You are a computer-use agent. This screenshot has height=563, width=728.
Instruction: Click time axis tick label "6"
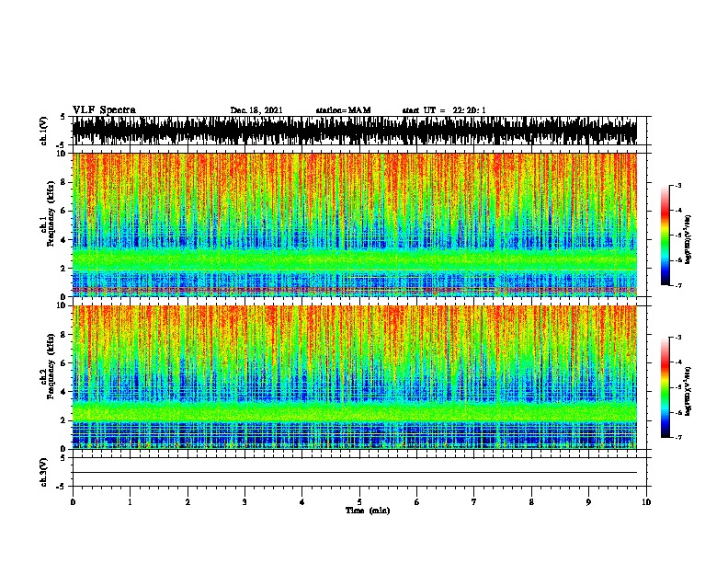[x=417, y=502]
